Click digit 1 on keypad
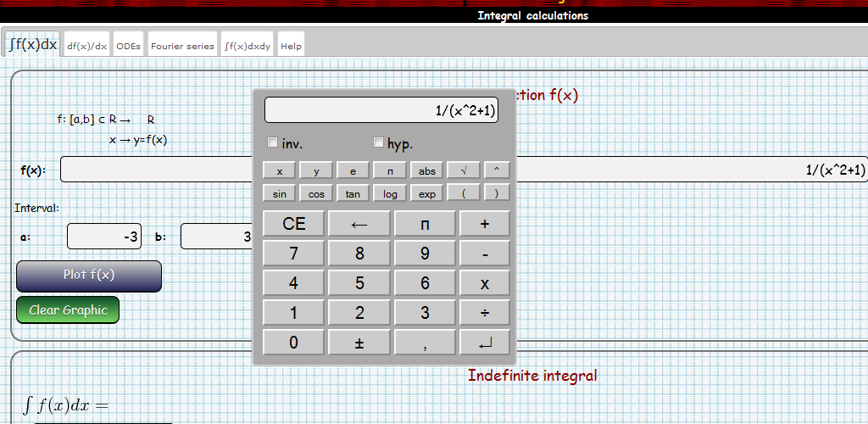Image resolution: width=868 pixels, height=424 pixels. click(x=293, y=313)
